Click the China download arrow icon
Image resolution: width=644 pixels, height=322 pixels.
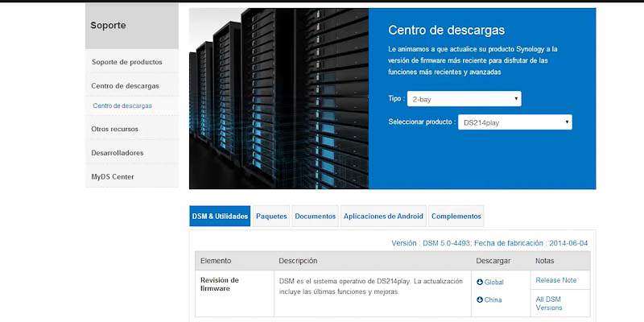click(480, 299)
